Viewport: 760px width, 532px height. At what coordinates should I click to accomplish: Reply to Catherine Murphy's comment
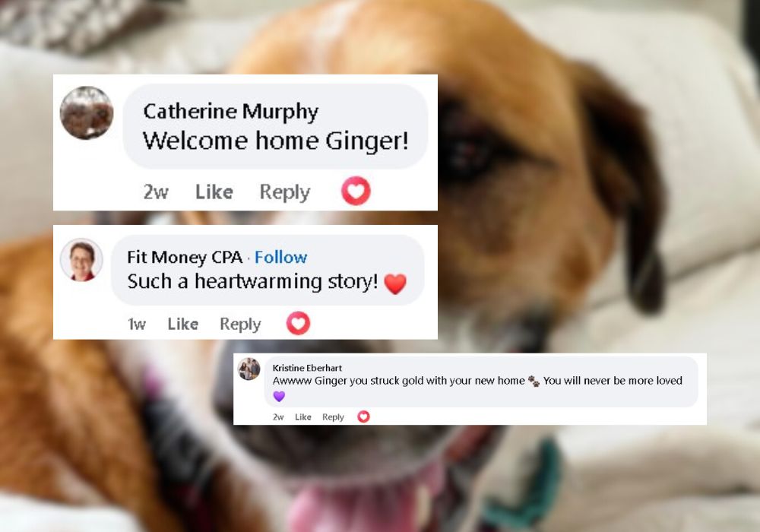click(285, 192)
